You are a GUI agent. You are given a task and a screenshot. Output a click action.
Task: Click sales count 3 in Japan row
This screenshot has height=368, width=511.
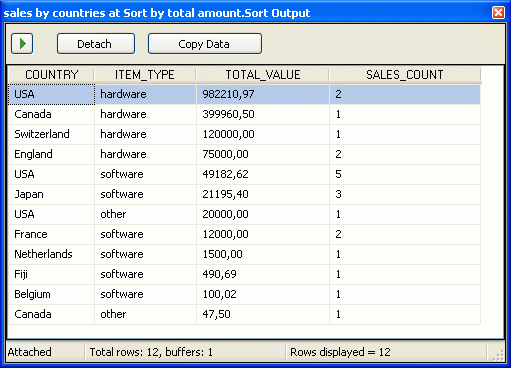[x=405, y=194]
